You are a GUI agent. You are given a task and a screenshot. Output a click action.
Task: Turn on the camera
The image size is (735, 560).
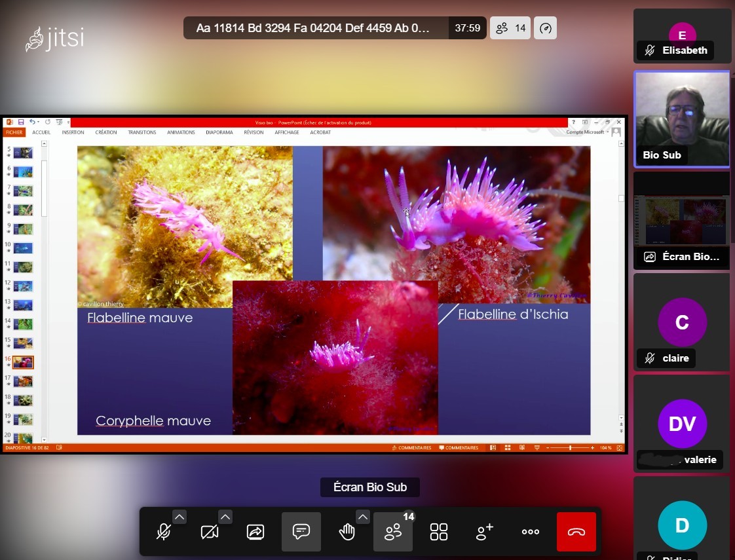(210, 532)
